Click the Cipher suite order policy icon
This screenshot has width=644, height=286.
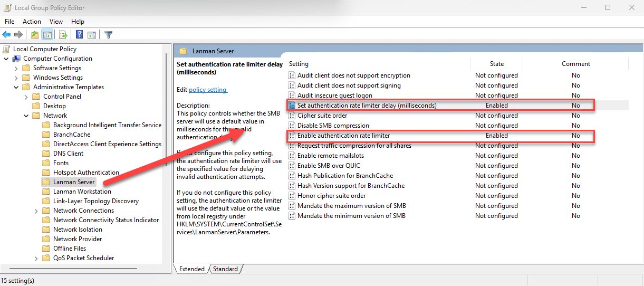[292, 116]
